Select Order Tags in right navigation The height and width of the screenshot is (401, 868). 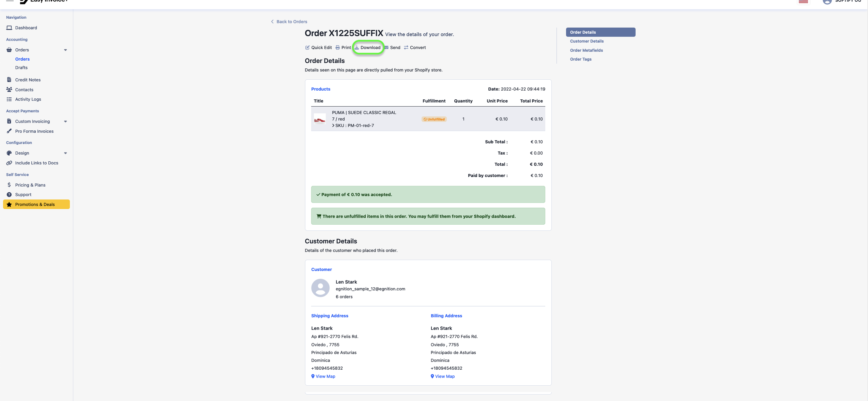(580, 59)
